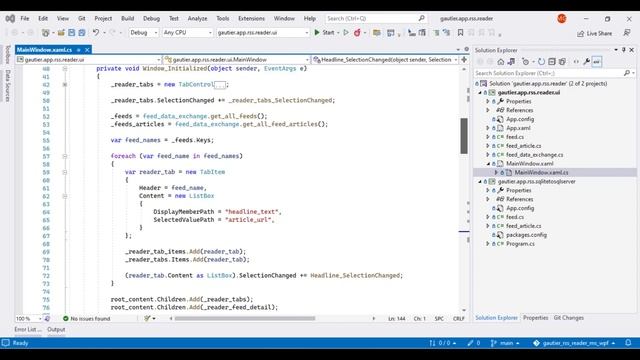
Task: Click the Save All icon
Action: (x=82, y=33)
